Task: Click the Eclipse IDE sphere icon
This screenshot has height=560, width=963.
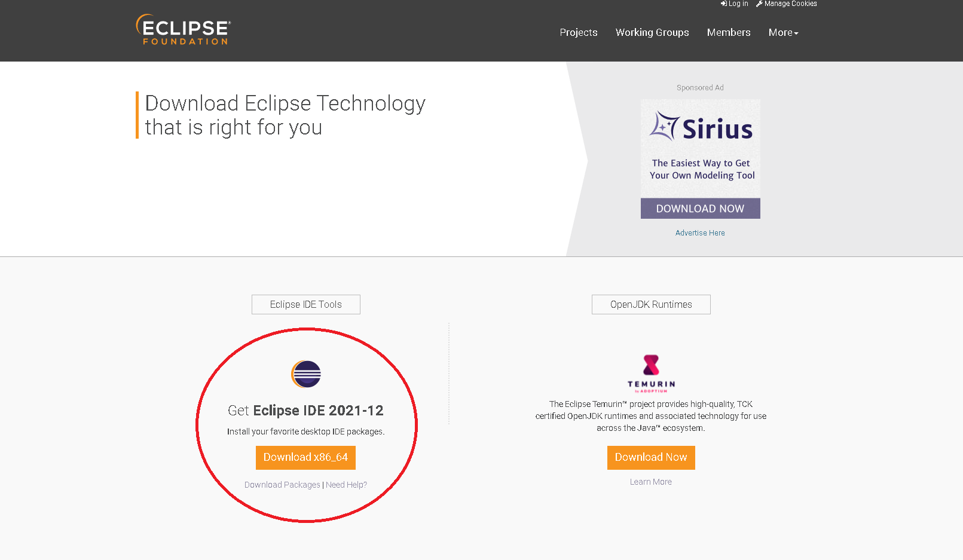Action: (x=306, y=375)
